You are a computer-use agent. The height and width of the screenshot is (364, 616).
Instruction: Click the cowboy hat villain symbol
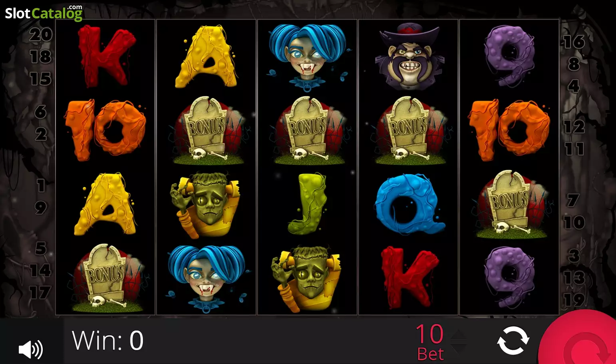408,56
